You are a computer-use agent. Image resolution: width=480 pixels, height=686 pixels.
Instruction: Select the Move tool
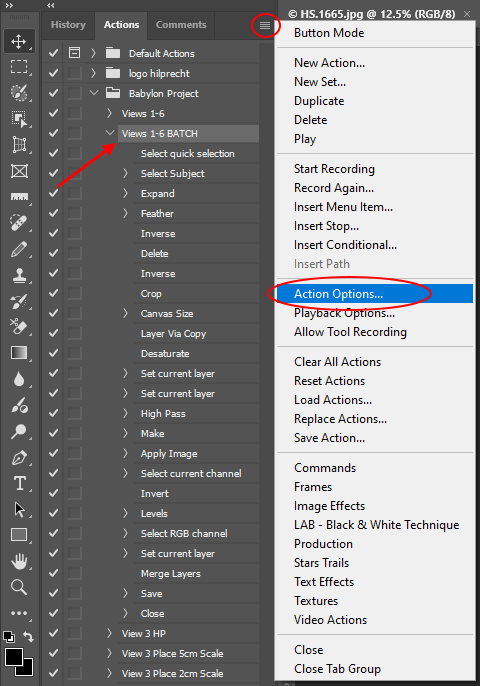point(19,42)
